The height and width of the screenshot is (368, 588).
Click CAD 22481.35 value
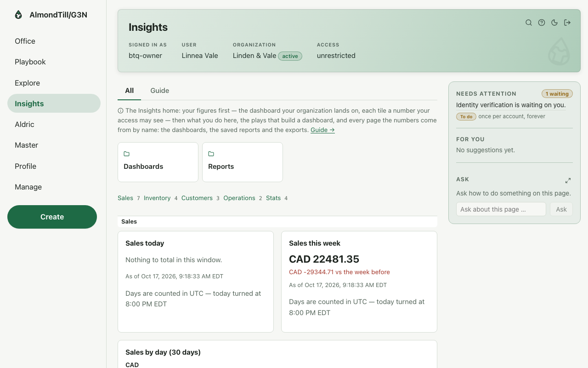coord(324,259)
